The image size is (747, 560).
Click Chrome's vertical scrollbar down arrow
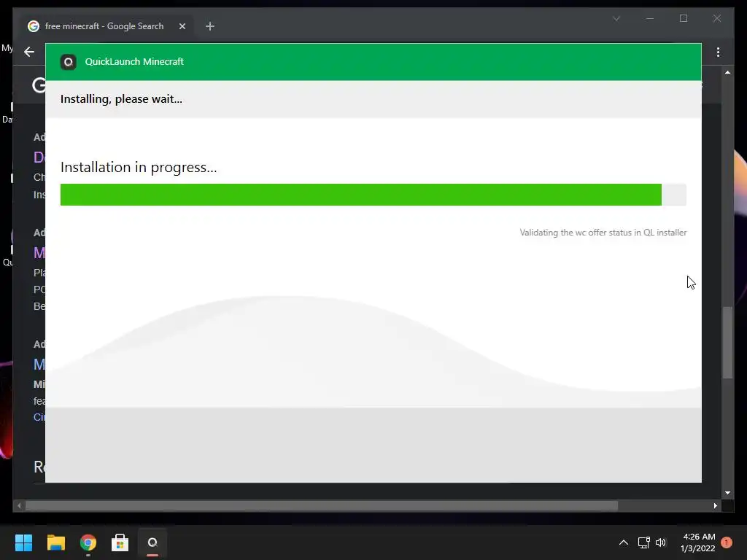click(x=727, y=493)
